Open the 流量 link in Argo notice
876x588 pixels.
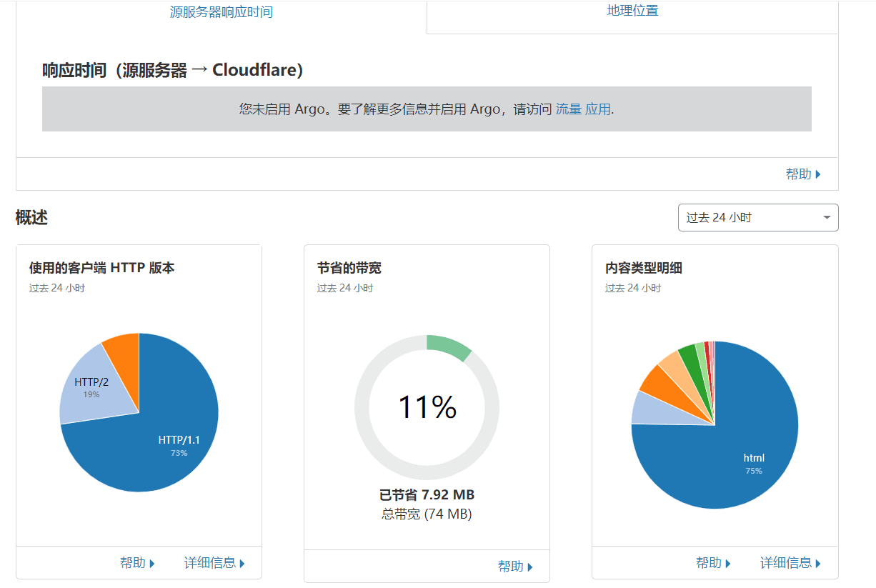click(x=569, y=109)
